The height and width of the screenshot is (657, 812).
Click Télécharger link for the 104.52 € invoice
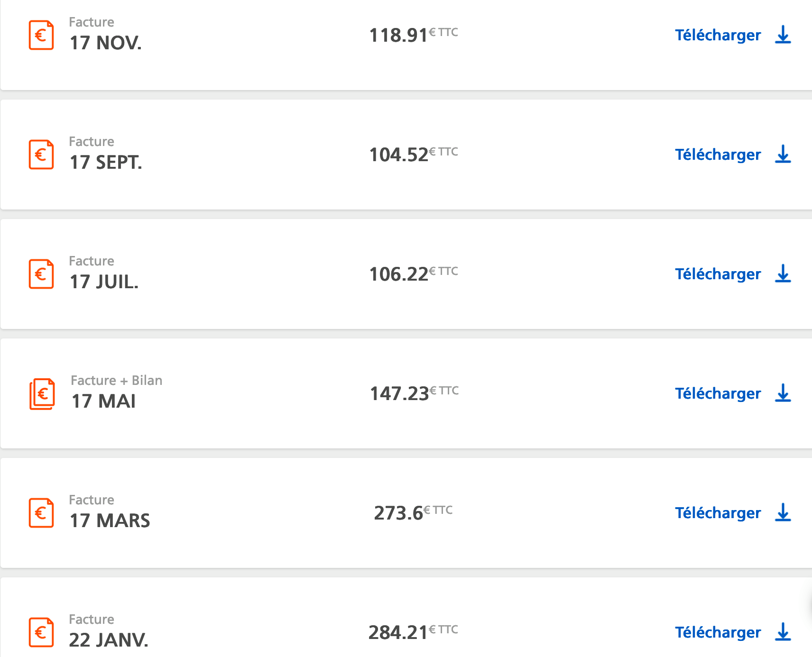718,155
